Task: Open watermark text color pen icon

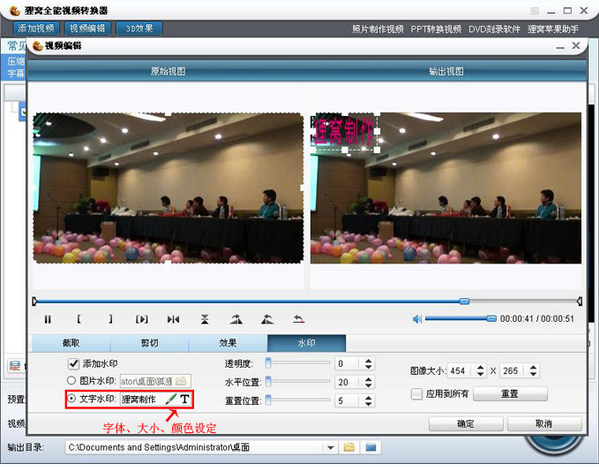Action: pos(171,399)
